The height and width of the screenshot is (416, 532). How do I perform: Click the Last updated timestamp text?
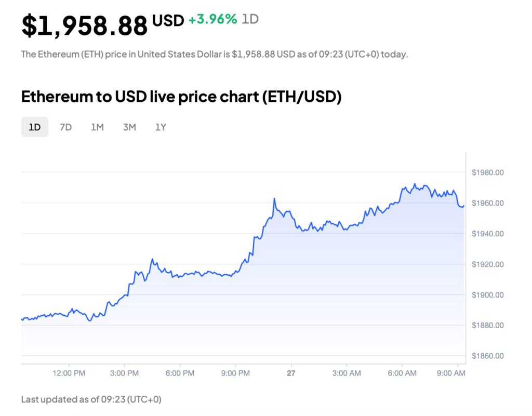(x=91, y=399)
